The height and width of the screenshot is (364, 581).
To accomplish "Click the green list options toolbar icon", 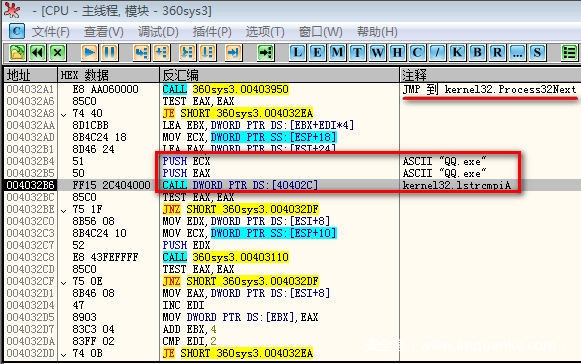I will (570, 52).
